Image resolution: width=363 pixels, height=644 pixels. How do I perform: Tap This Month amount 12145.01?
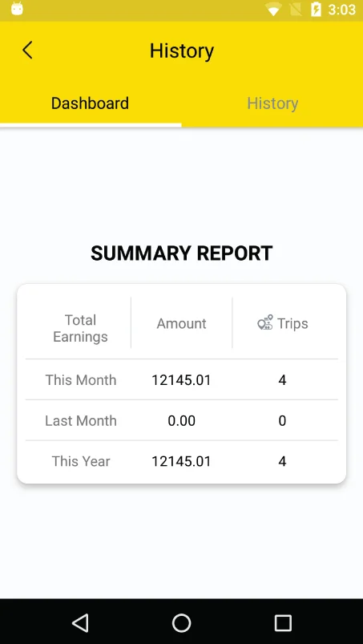(181, 380)
